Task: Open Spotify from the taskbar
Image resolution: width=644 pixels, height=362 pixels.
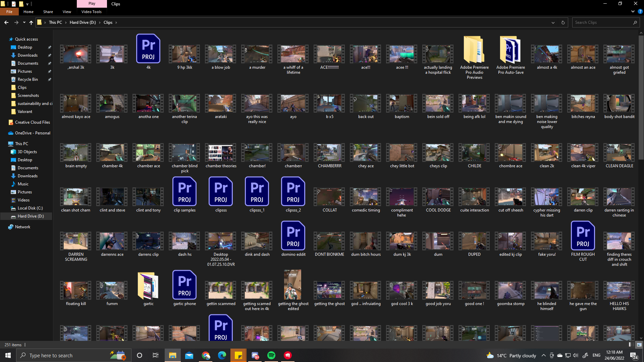Action: point(271,355)
